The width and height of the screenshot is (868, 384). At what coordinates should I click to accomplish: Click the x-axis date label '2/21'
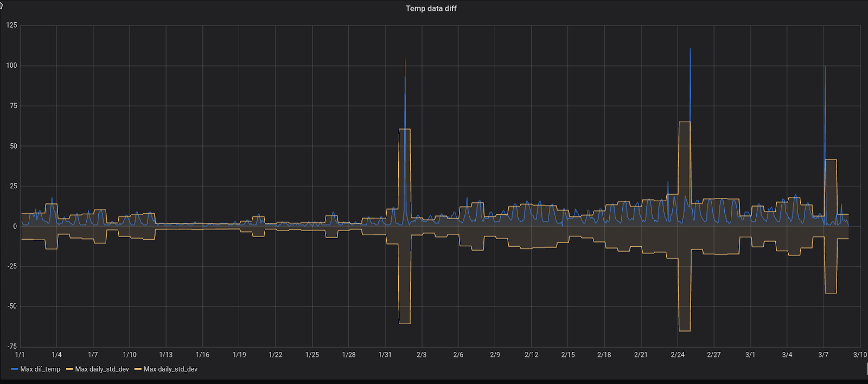pos(641,355)
